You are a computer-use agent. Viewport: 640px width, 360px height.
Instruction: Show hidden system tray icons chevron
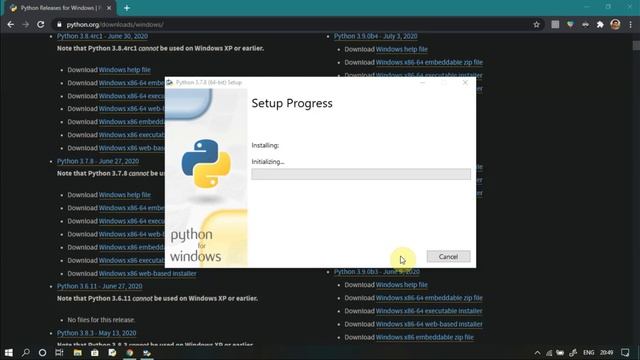[537, 353]
